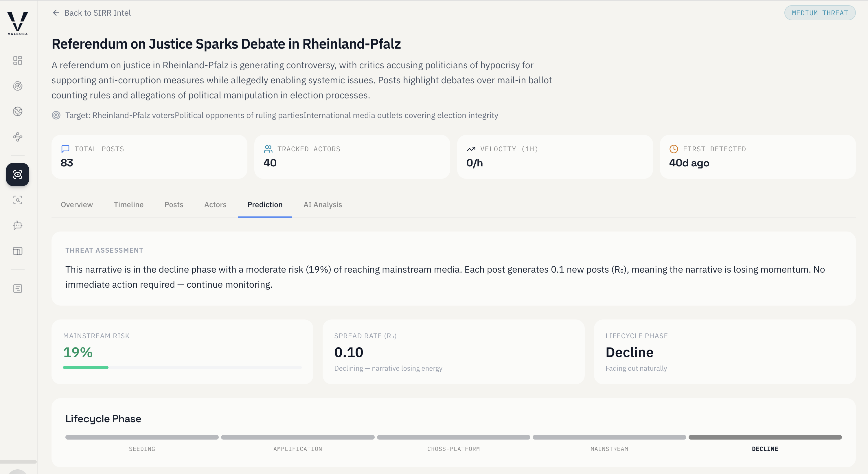The width and height of the screenshot is (868, 474).
Task: Select the panel layout icon in sidebar
Action: (x=18, y=251)
